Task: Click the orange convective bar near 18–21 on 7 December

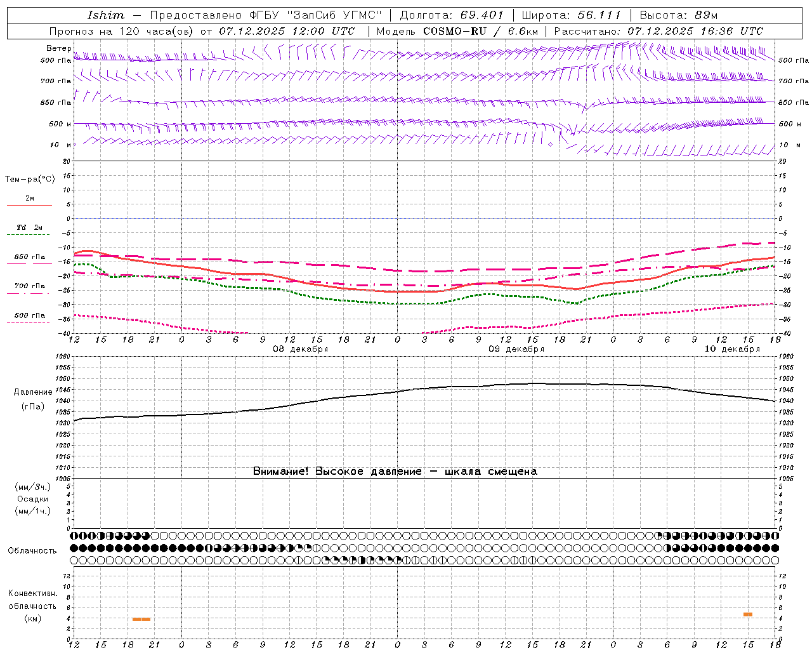Action: click(x=141, y=619)
